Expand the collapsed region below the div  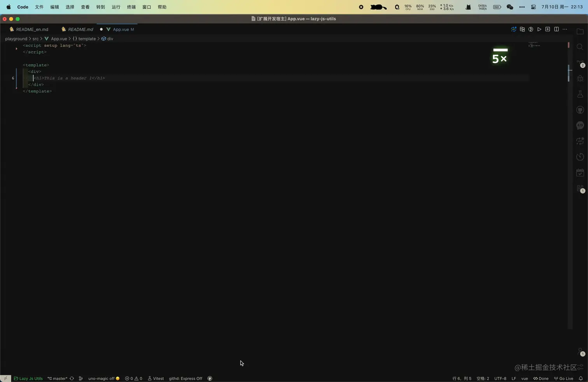(x=16, y=88)
